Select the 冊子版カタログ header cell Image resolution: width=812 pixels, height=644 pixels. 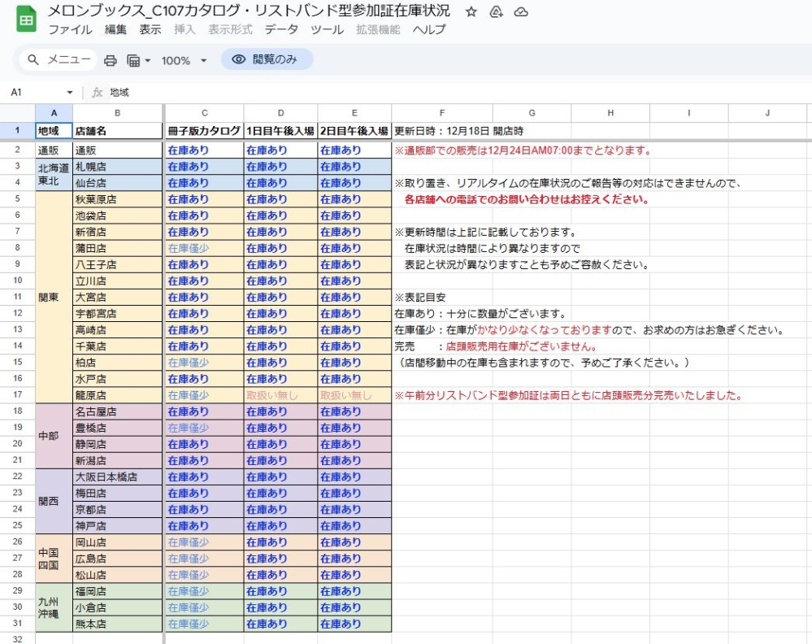(205, 131)
